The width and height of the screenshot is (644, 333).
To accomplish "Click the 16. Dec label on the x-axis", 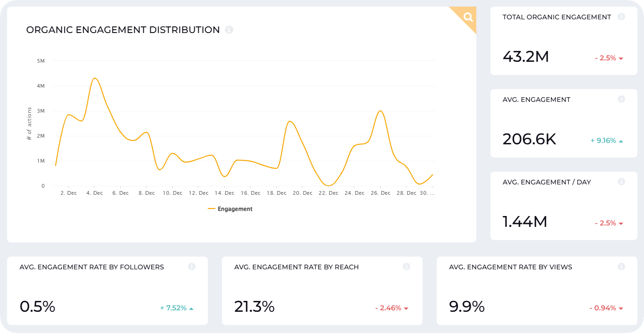I will coord(250,192).
